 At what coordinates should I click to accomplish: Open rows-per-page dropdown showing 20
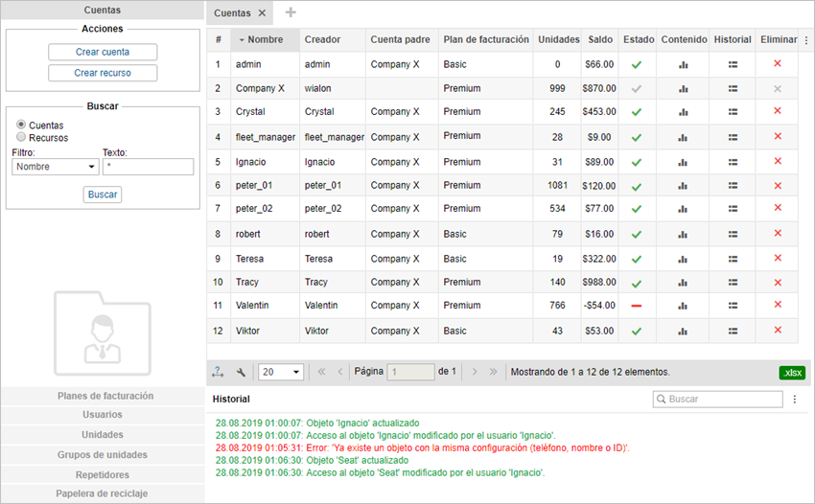[x=281, y=372]
